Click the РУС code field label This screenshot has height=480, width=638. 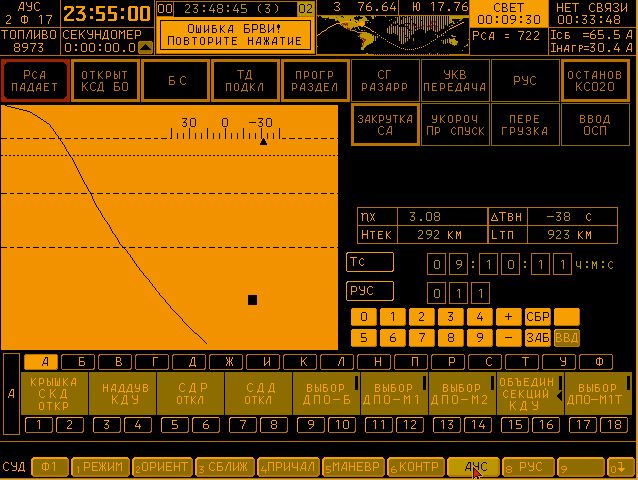[370, 291]
